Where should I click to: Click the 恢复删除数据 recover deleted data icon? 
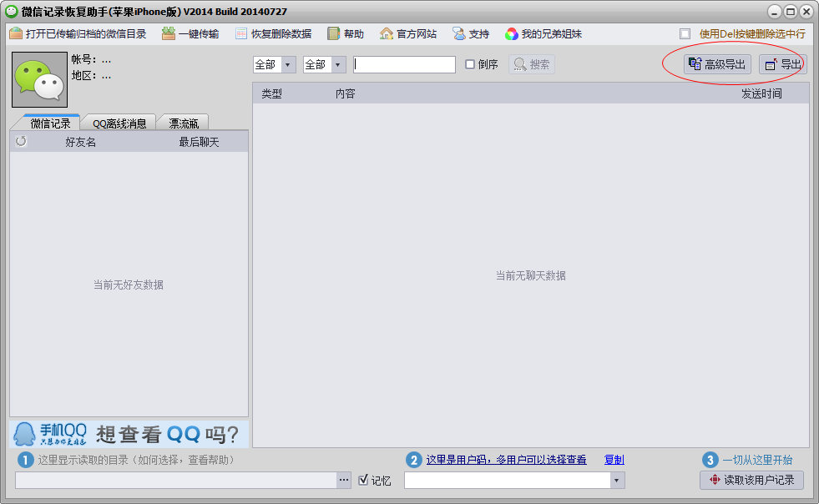(x=240, y=34)
